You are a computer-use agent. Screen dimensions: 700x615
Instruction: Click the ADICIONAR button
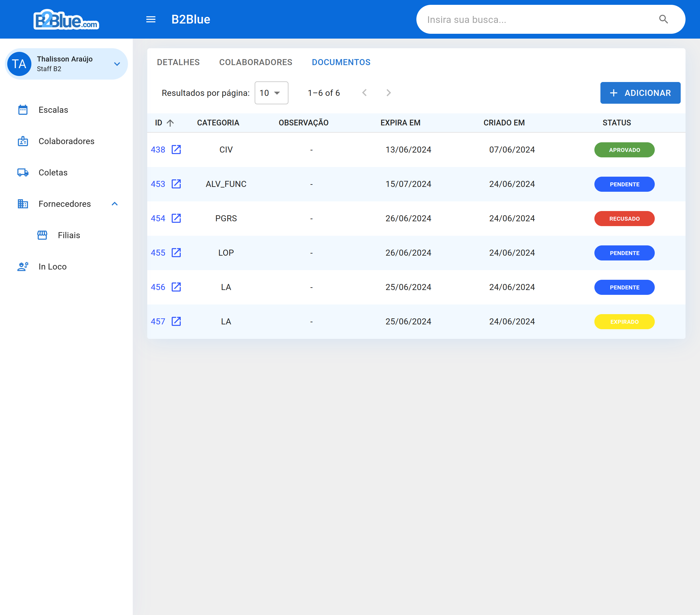click(640, 93)
